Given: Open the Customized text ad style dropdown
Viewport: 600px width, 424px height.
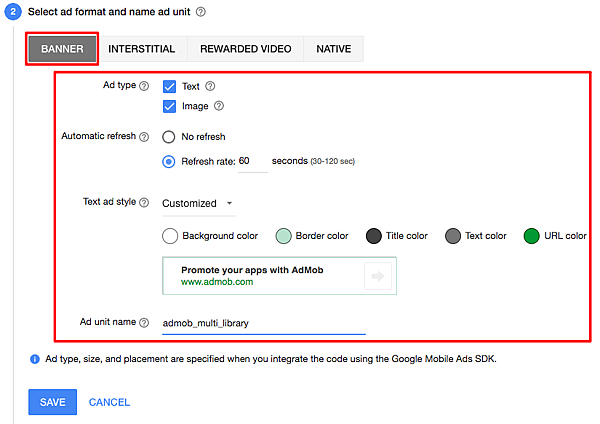Looking at the screenshot, I should 198,203.
